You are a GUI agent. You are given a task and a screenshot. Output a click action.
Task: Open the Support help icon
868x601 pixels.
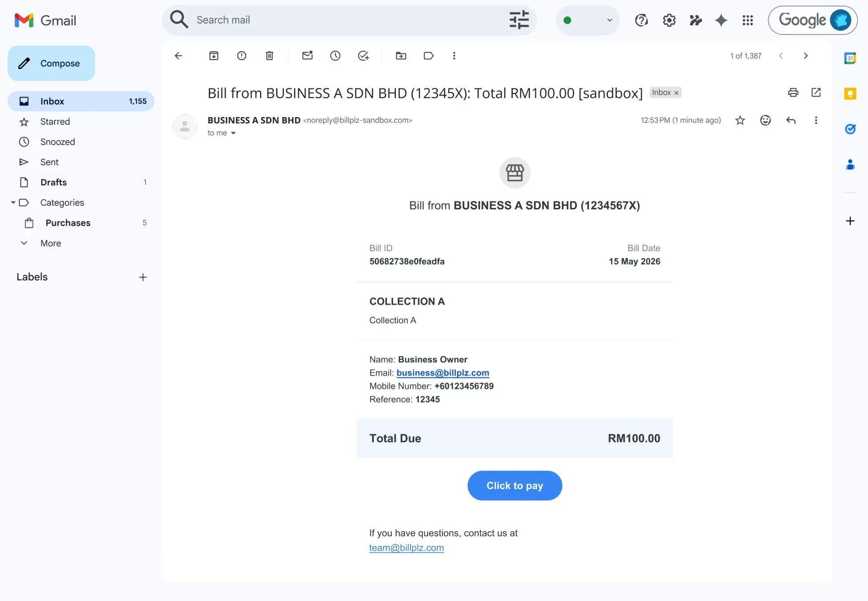[x=641, y=20]
